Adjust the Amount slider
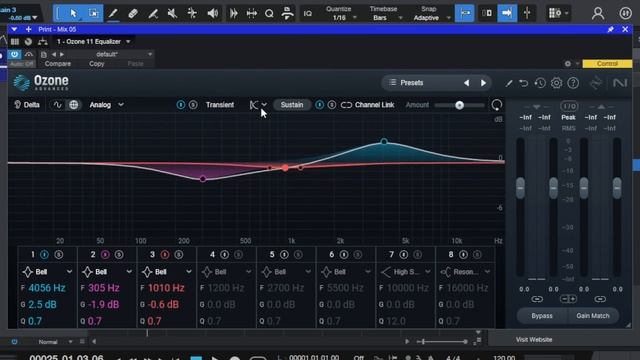This screenshot has height=360, width=640. pos(459,105)
